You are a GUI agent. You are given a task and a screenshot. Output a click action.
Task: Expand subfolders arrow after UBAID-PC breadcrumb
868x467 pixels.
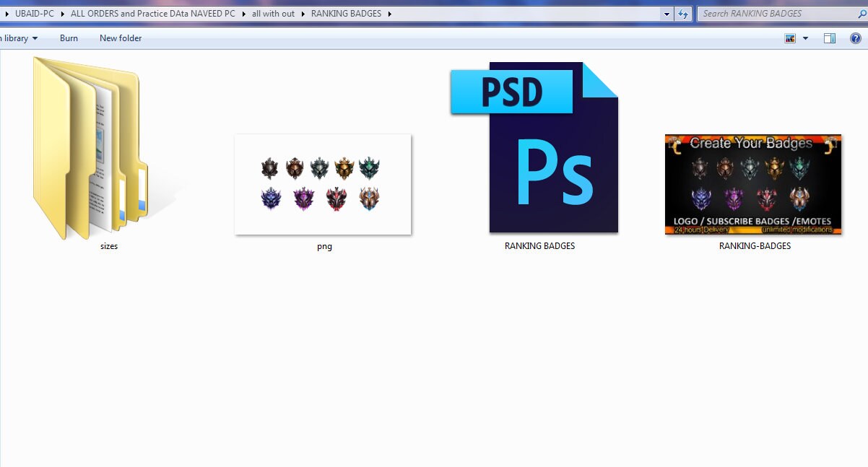(x=62, y=14)
